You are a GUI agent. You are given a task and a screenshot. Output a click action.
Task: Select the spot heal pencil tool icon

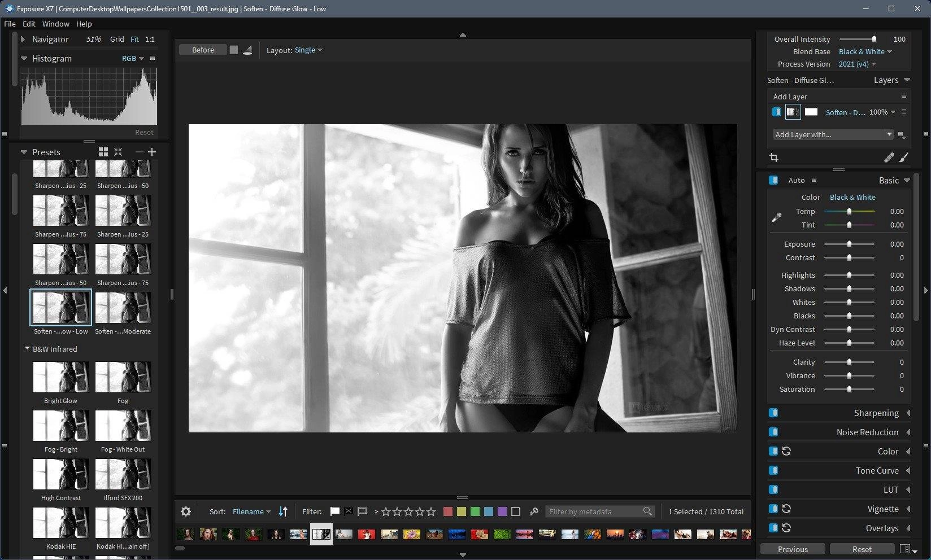pos(889,158)
